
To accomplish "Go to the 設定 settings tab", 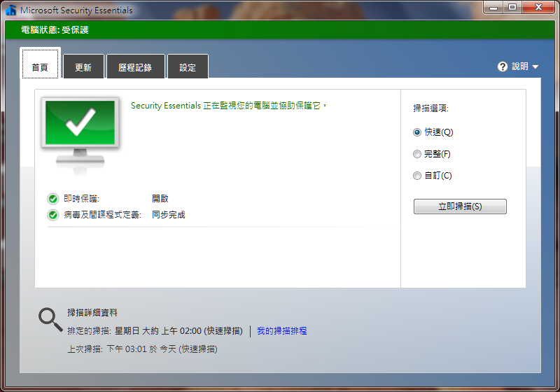I will point(188,68).
